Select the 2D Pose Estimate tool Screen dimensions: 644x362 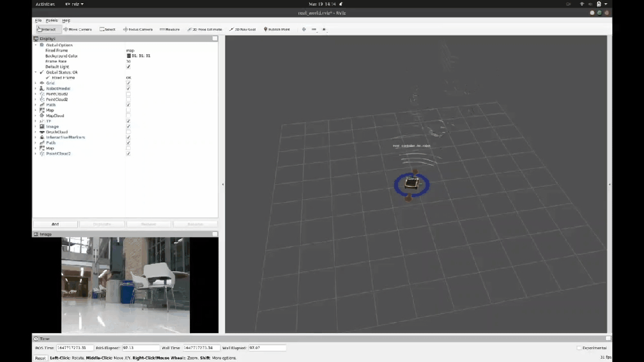pos(205,29)
